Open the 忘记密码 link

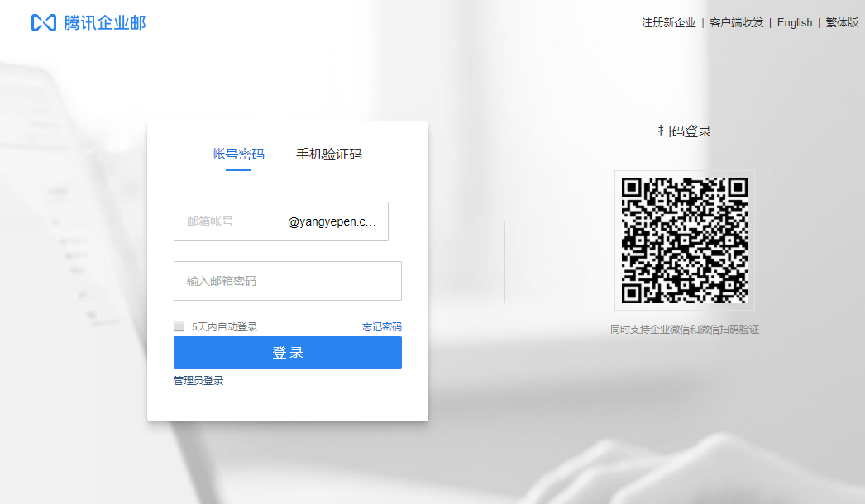click(x=382, y=327)
